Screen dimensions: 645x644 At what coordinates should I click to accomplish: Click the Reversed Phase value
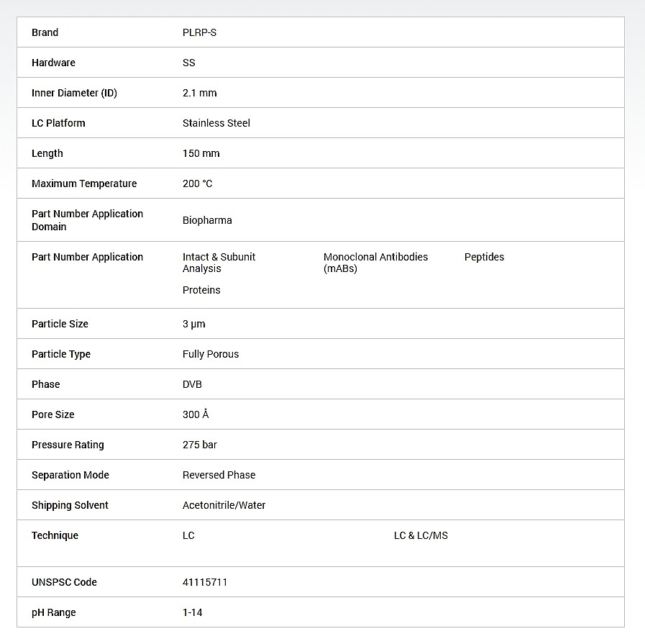(219, 475)
